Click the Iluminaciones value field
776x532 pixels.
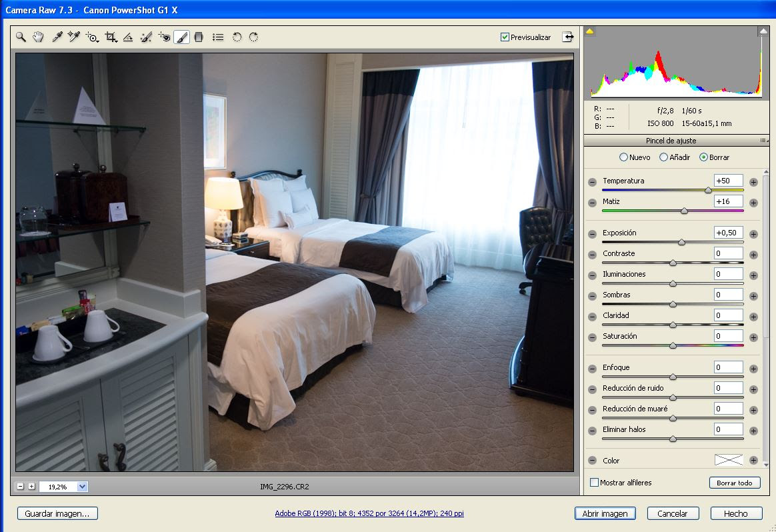tap(729, 274)
